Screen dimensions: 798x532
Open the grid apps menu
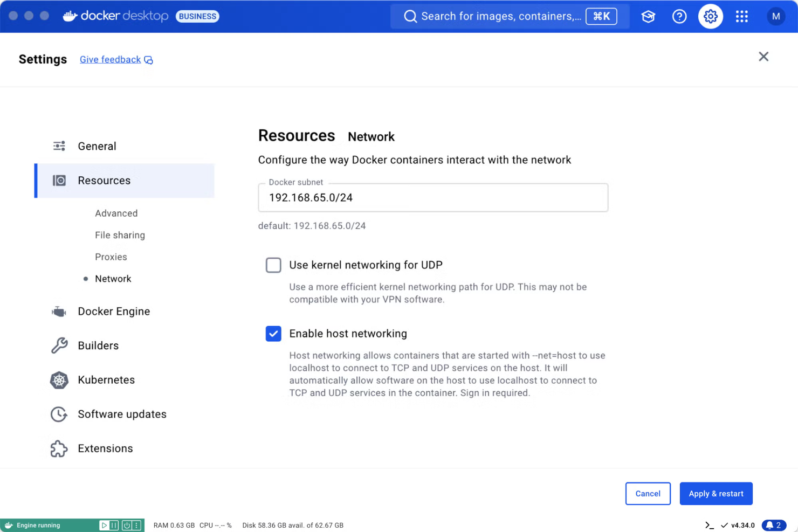[x=742, y=16]
